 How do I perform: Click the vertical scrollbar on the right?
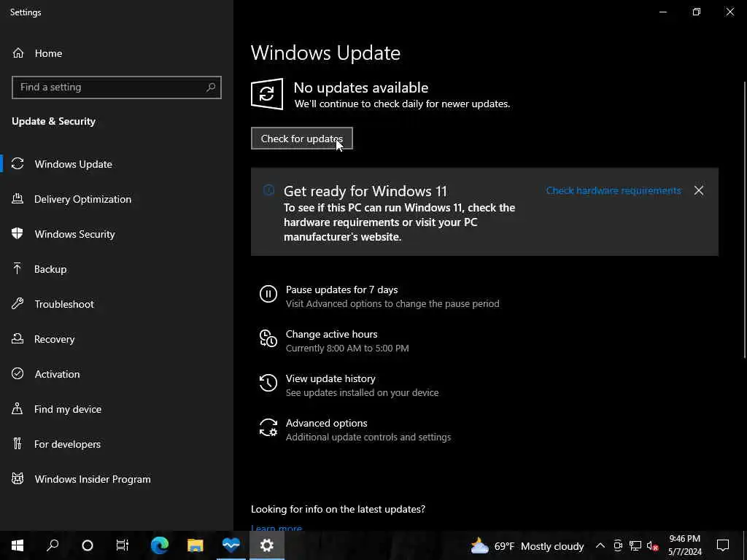coord(744,219)
